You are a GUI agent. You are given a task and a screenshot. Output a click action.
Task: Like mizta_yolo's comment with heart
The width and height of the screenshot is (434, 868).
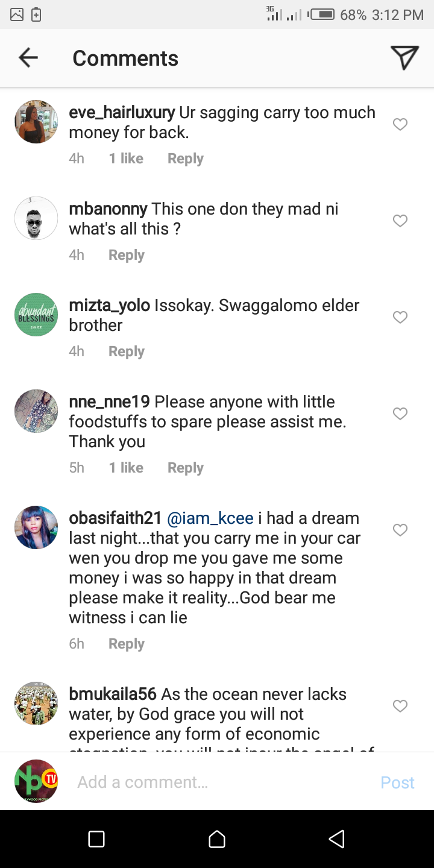point(400,317)
